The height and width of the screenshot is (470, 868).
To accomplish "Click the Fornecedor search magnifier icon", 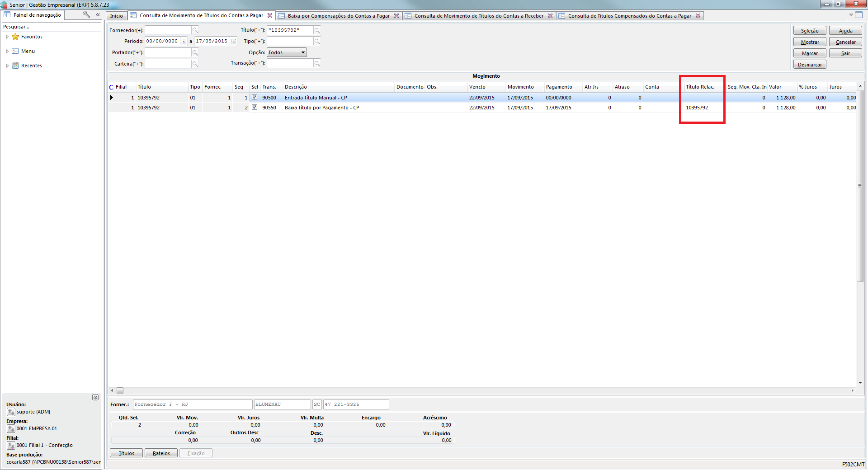I will click(195, 30).
